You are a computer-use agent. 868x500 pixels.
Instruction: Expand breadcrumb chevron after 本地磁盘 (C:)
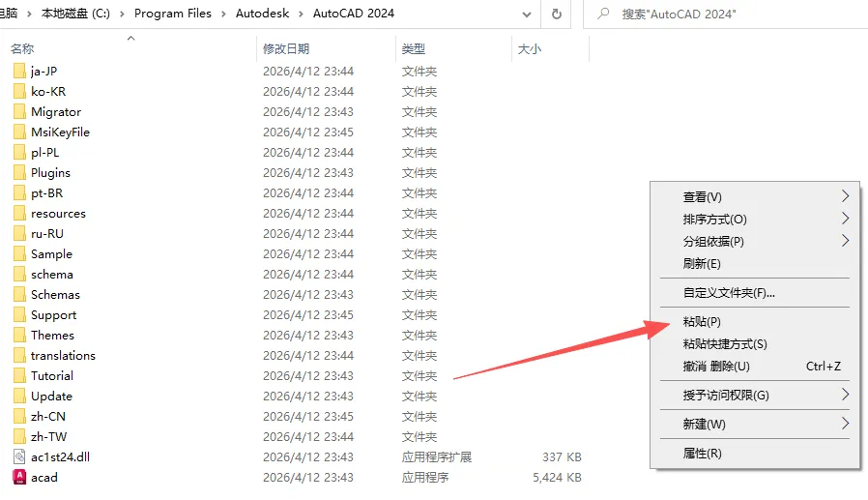[x=123, y=14]
